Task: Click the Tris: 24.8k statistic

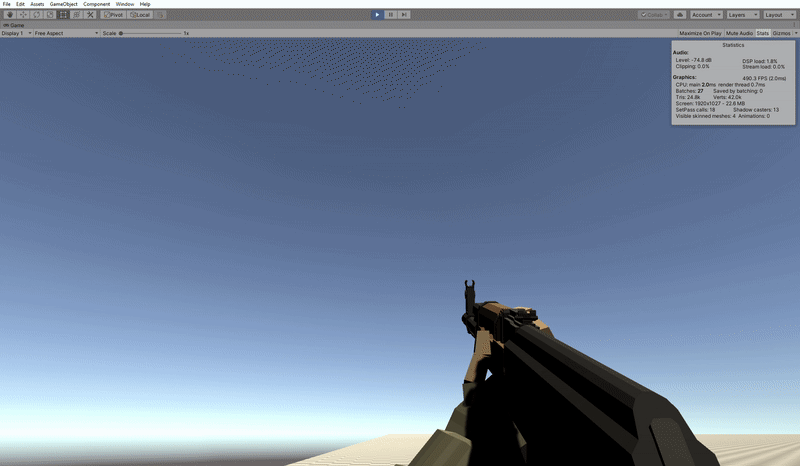Action: pyautogui.click(x=688, y=97)
